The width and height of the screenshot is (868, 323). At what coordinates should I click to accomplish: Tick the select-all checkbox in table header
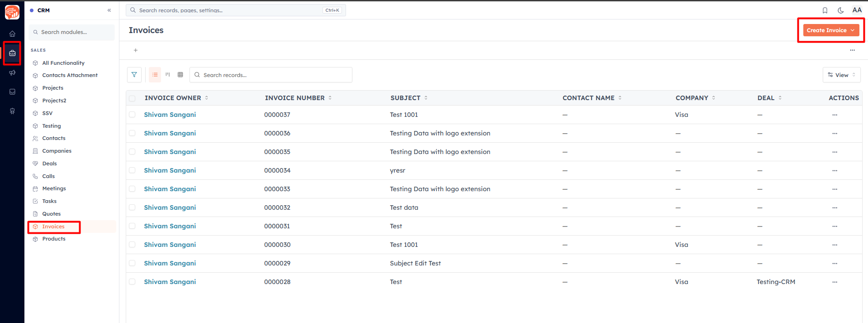tap(132, 98)
